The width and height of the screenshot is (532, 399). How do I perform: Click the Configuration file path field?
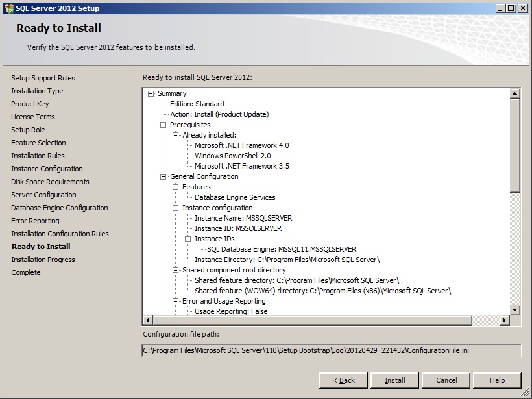click(x=331, y=350)
